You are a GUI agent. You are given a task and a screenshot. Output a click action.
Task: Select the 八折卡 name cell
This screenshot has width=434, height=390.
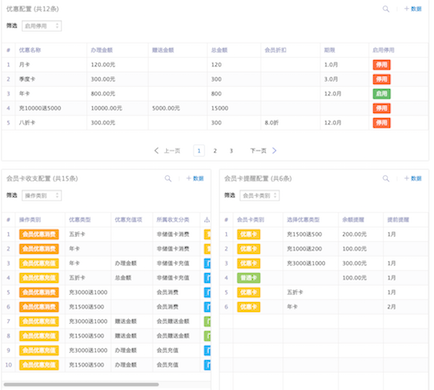pyautogui.click(x=27, y=123)
